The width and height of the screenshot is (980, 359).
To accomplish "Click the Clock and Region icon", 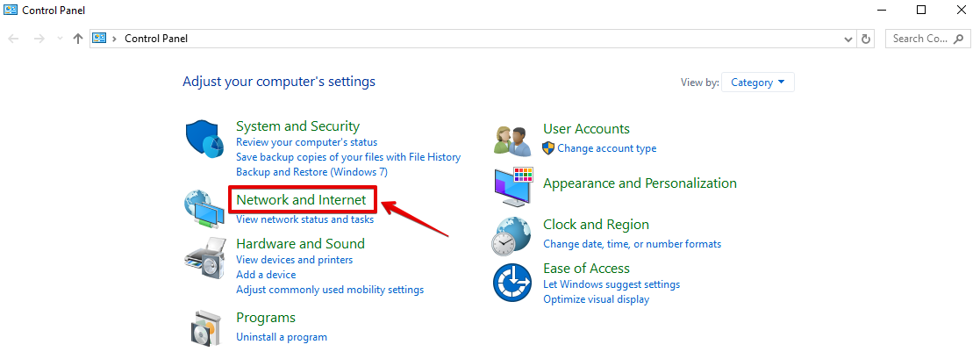I will point(513,234).
